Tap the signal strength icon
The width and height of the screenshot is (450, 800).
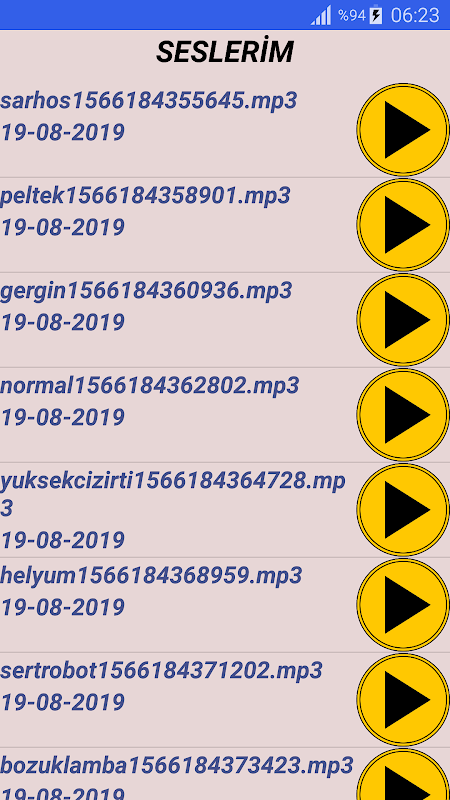[x=321, y=15]
